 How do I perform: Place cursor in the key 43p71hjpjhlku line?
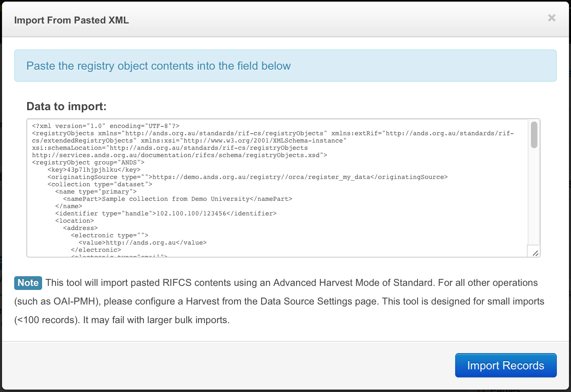click(94, 170)
